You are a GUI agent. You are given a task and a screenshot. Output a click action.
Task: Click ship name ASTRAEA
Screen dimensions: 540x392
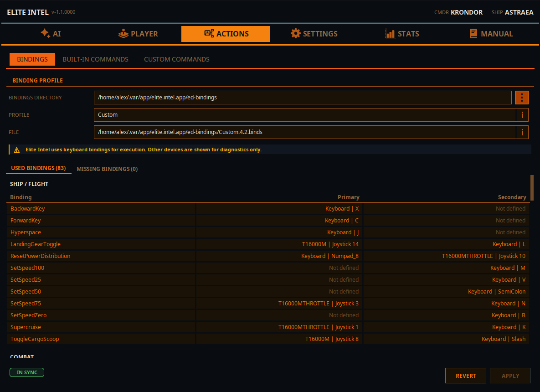pos(519,12)
